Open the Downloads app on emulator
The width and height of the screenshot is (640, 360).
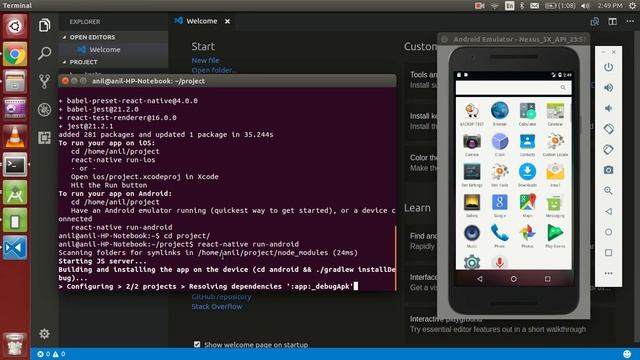pyautogui.click(x=527, y=174)
